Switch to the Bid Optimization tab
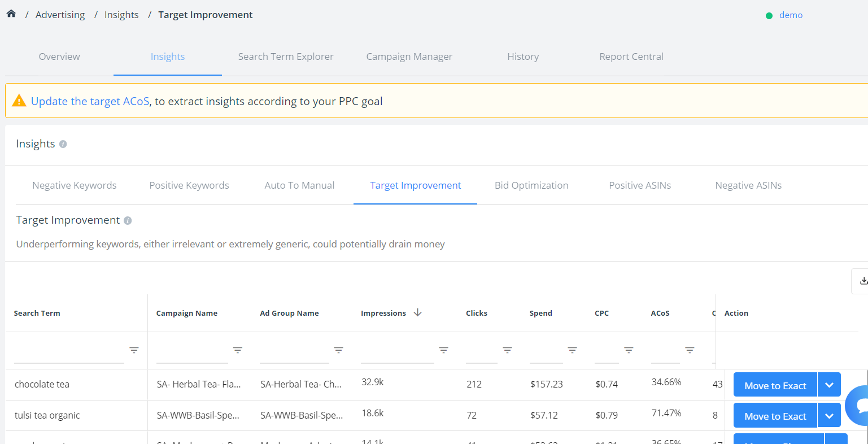This screenshot has width=868, height=444. [531, 185]
